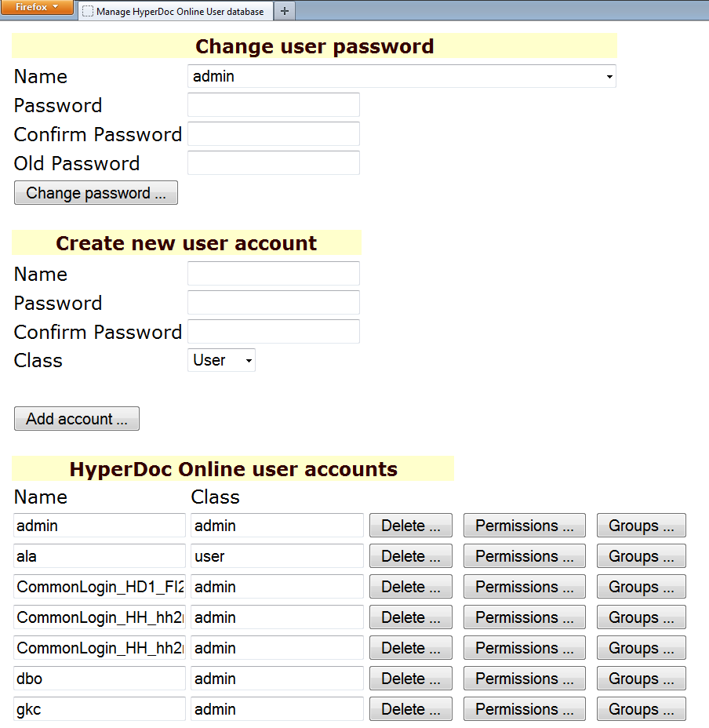Select the Manage HyperDoc Online User database tab
Image resolution: width=709 pixels, height=728 pixels.
pyautogui.click(x=176, y=11)
